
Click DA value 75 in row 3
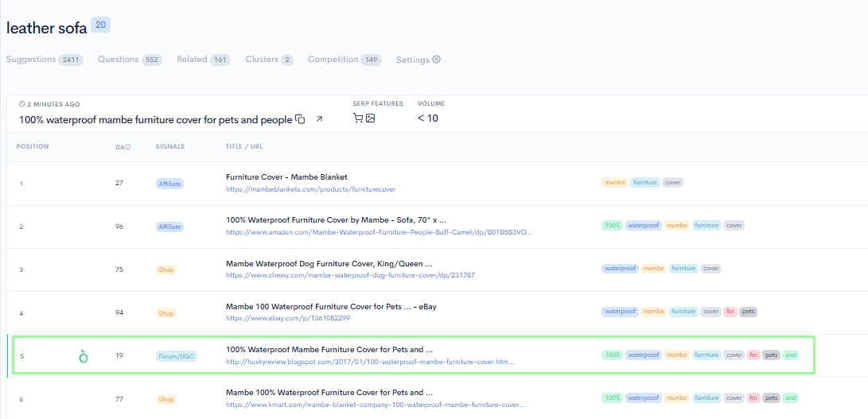(x=119, y=270)
